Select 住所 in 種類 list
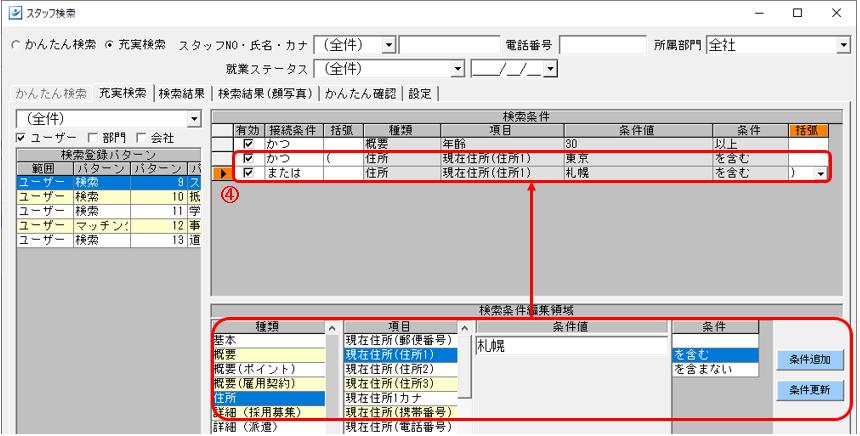 [269, 398]
